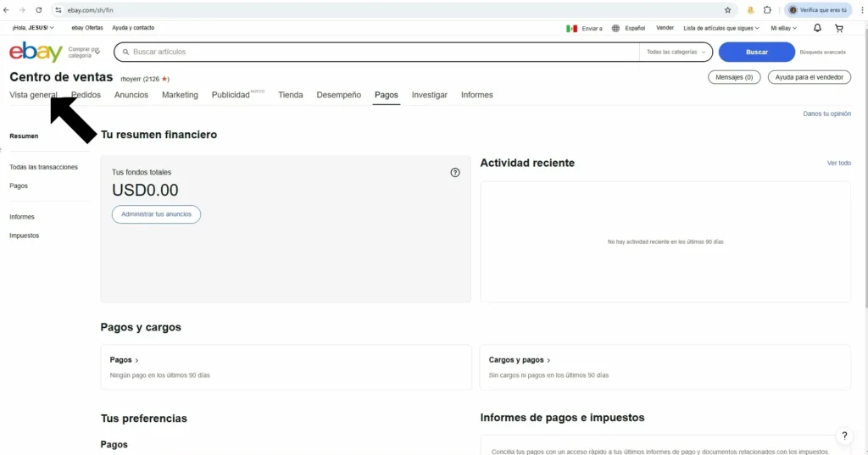
Task: Go to Vista general tab
Action: (33, 95)
